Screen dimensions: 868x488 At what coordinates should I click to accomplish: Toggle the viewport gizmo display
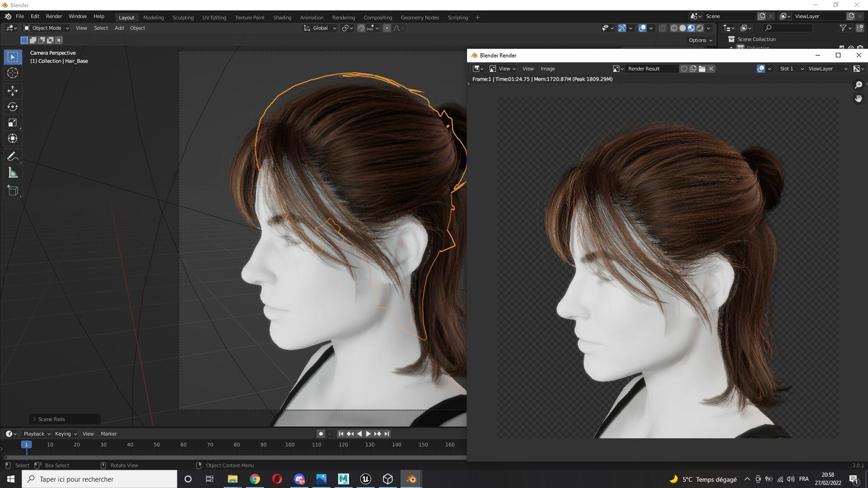coord(622,28)
